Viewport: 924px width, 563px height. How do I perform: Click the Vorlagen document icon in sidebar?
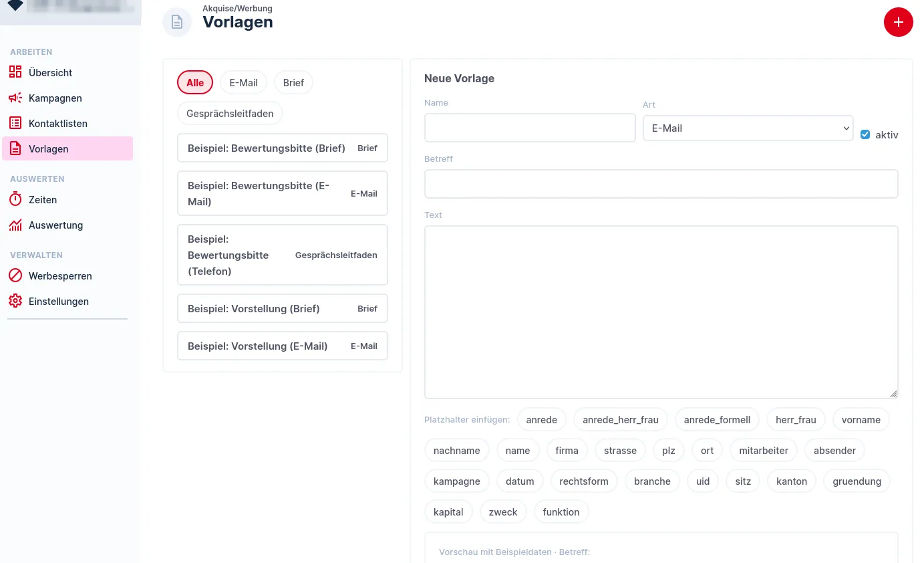click(15, 148)
